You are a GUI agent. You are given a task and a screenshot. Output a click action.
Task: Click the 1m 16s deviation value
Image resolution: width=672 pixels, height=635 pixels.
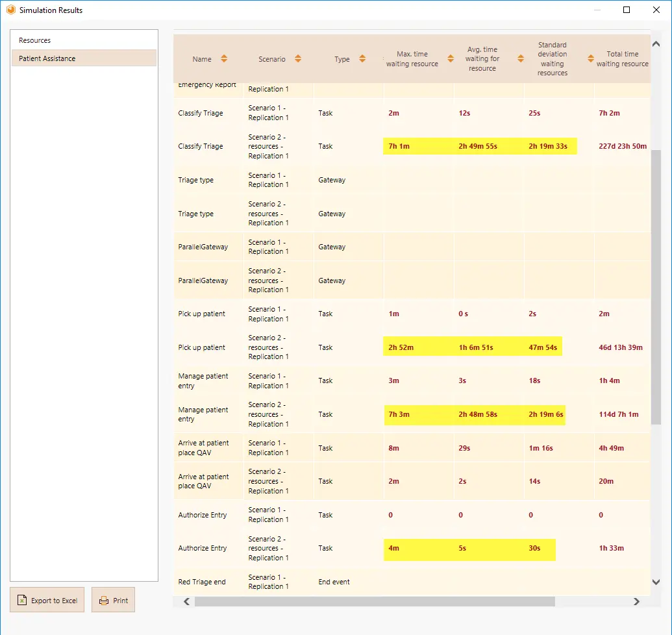[x=541, y=448]
